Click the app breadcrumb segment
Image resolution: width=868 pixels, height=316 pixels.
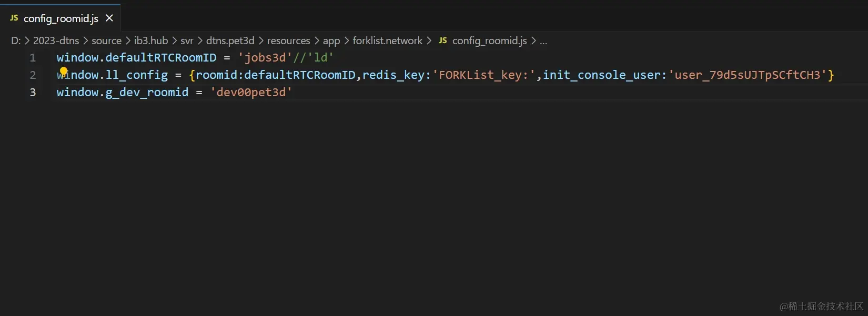[x=331, y=40]
